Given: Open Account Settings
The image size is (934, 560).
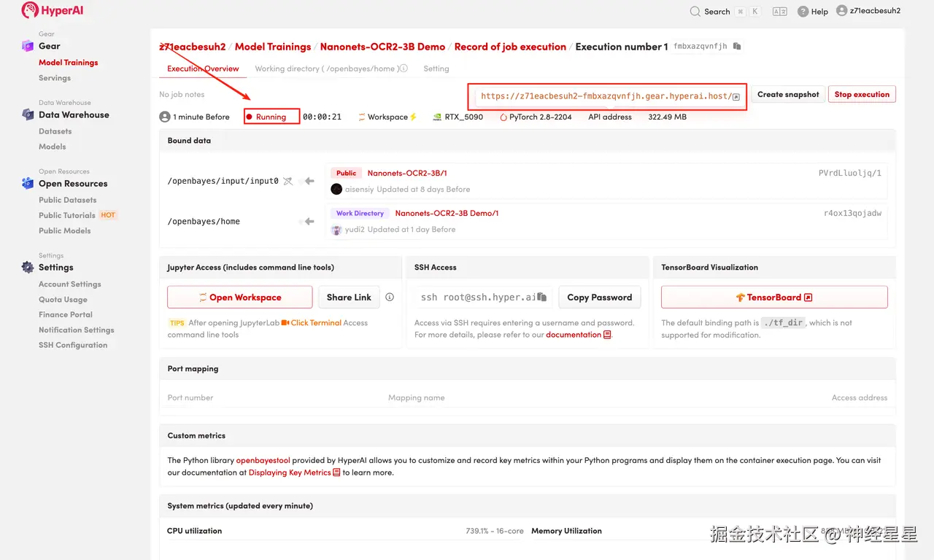Looking at the screenshot, I should (x=70, y=284).
